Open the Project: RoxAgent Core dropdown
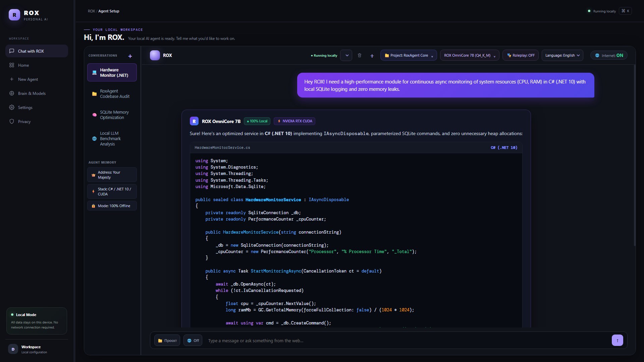The height and width of the screenshot is (362, 644). 409,56
